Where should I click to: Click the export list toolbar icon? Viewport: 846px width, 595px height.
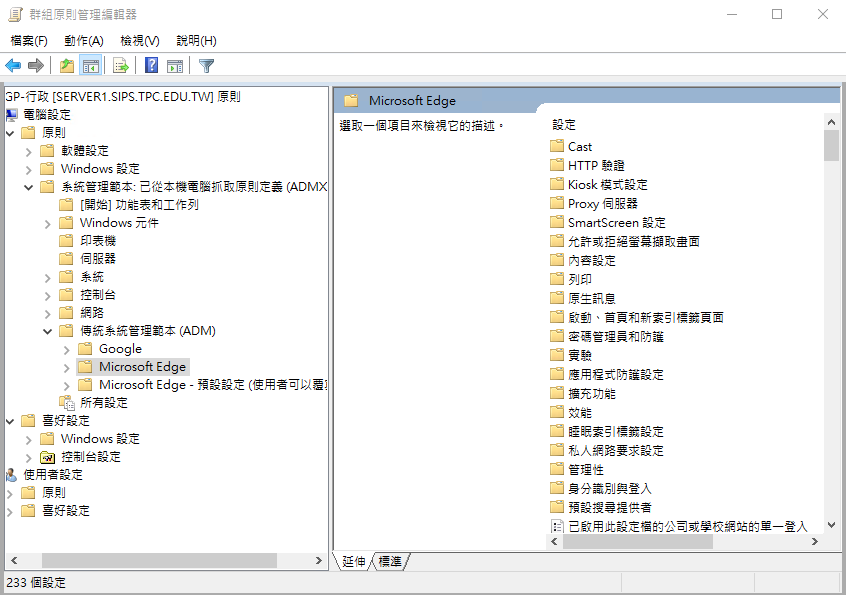click(121, 66)
